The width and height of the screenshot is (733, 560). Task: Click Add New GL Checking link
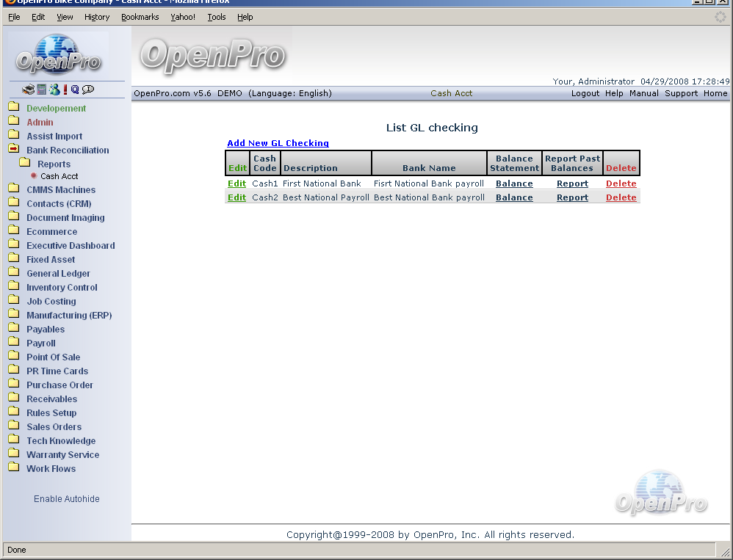point(278,143)
